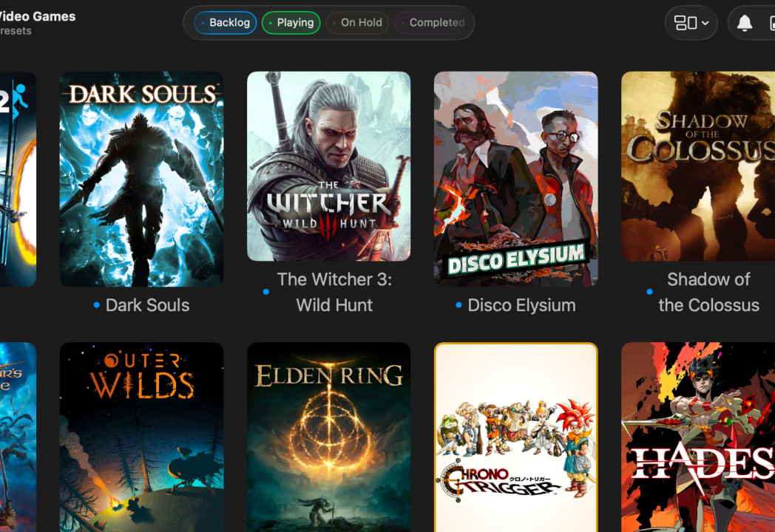Click the status dot beside The Witcher 3
The height and width of the screenshot is (532, 775).
(x=266, y=292)
